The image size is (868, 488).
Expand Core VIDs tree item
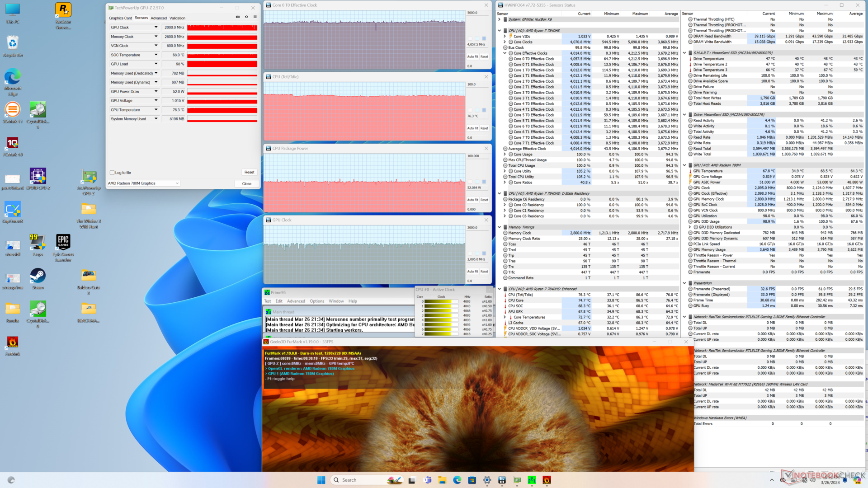(x=505, y=36)
